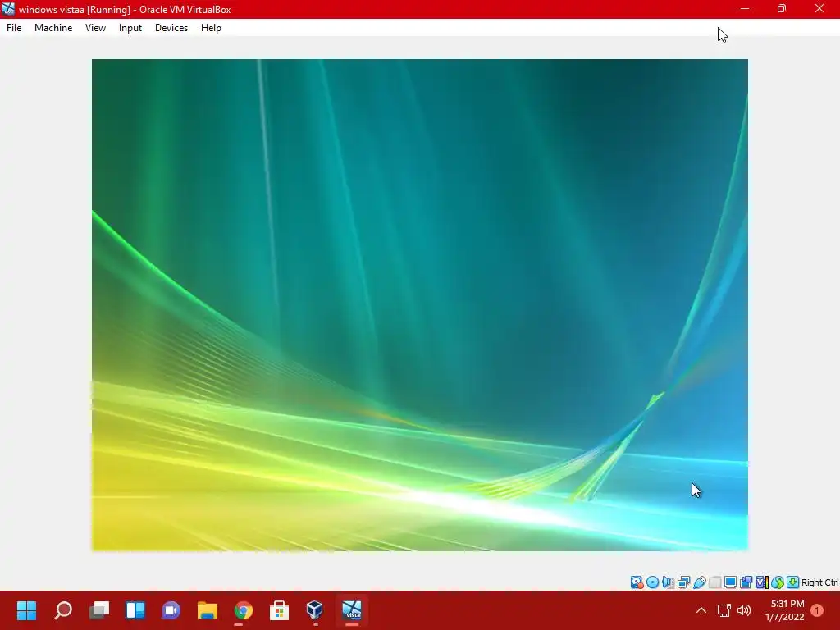
Task: Open Microsoft Store from the taskbar
Action: (x=279, y=610)
